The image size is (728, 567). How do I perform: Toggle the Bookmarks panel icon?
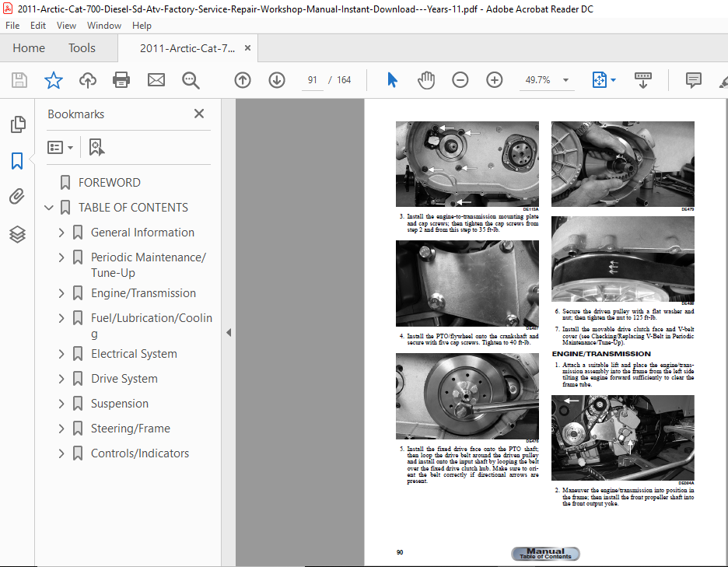pos(17,161)
